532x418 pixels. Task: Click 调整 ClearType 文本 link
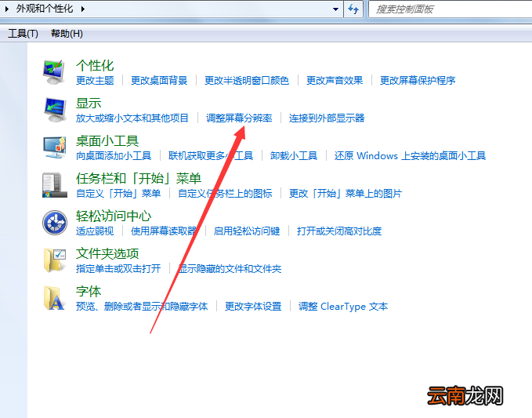[343, 307]
